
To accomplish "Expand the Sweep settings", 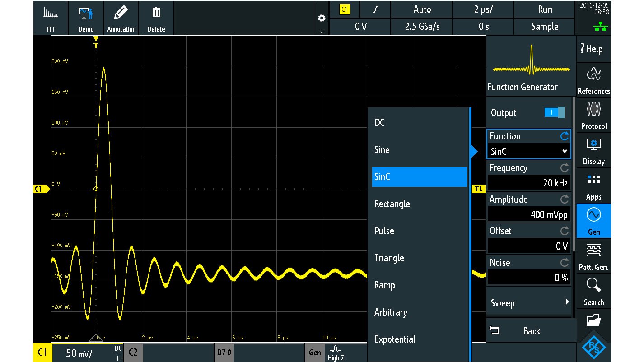I will pos(528,303).
